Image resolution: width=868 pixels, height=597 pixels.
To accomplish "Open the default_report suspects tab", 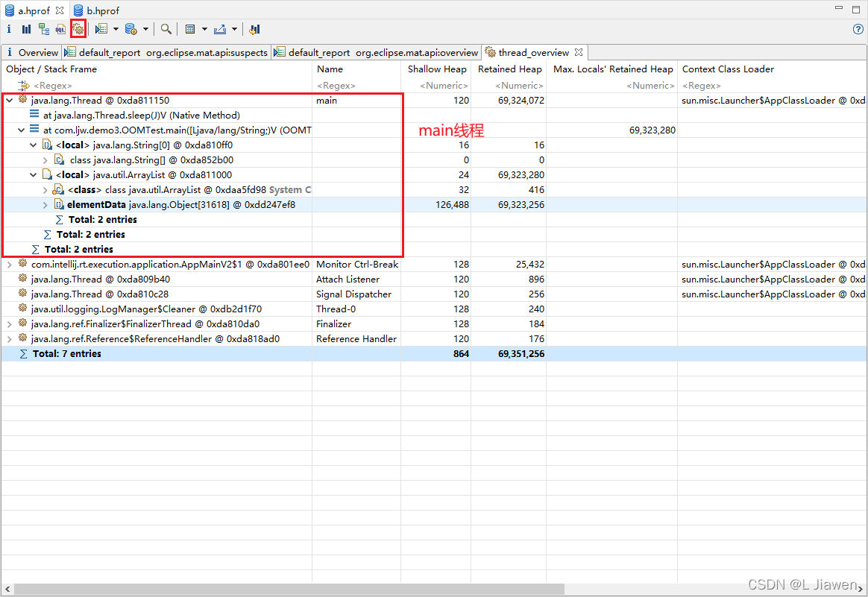I will tap(166, 53).
